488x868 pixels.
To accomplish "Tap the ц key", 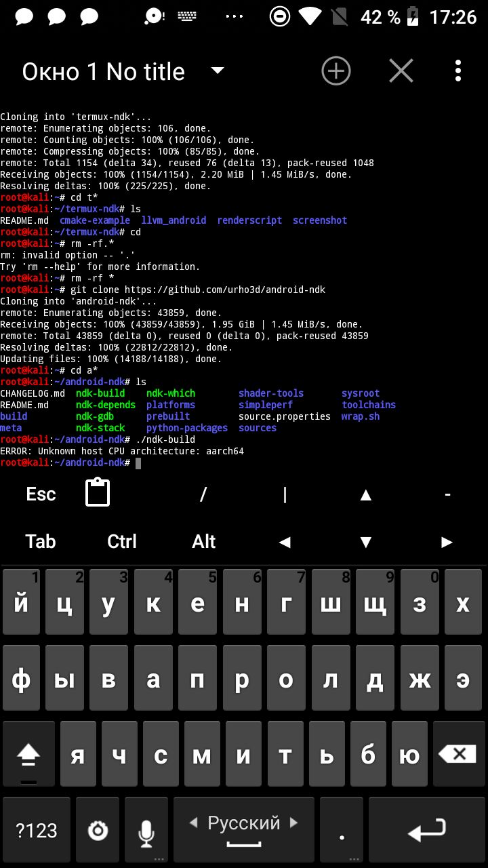I will click(x=64, y=601).
